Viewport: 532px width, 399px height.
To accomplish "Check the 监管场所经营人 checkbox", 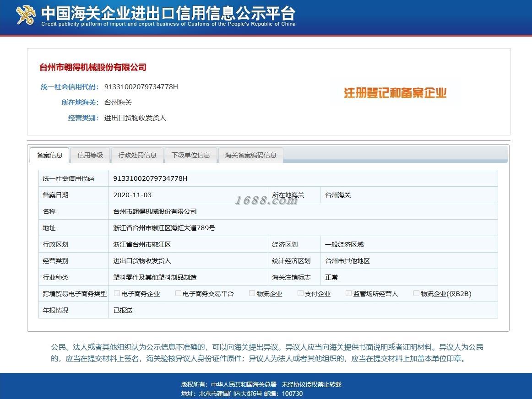I will (x=349, y=293).
